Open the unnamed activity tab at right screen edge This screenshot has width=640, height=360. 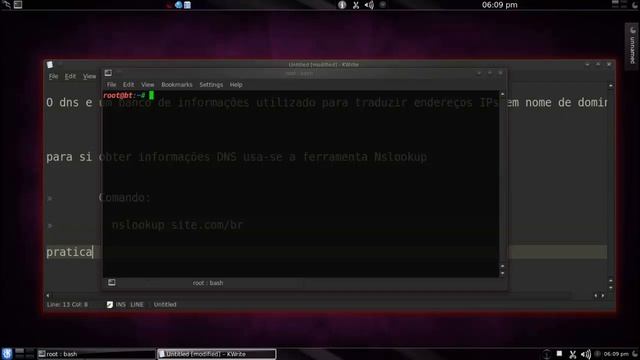click(x=632, y=46)
